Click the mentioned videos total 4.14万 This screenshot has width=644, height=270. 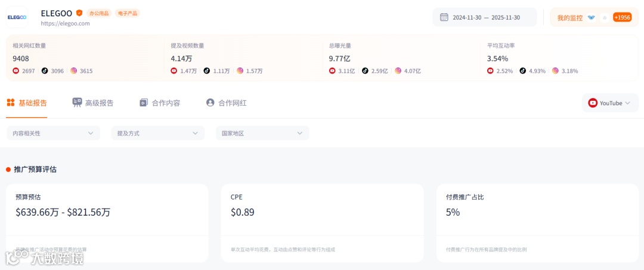tap(181, 59)
